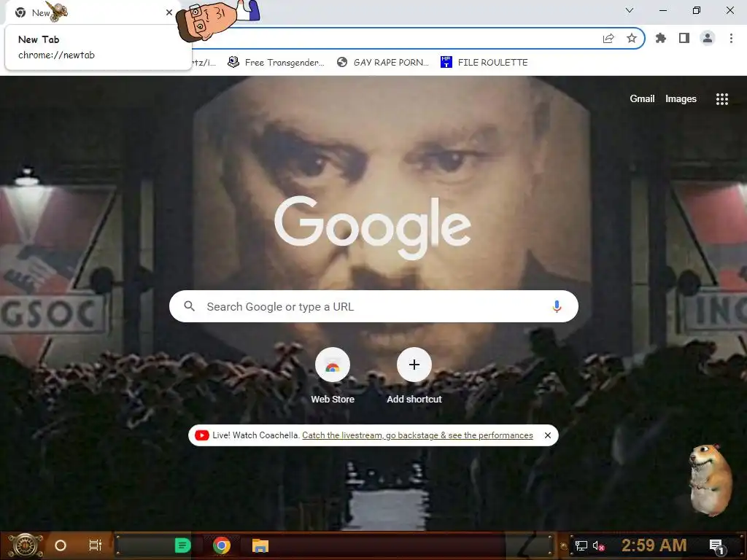
Task: Focus the Search Google or type a URL box
Action: pos(373,306)
